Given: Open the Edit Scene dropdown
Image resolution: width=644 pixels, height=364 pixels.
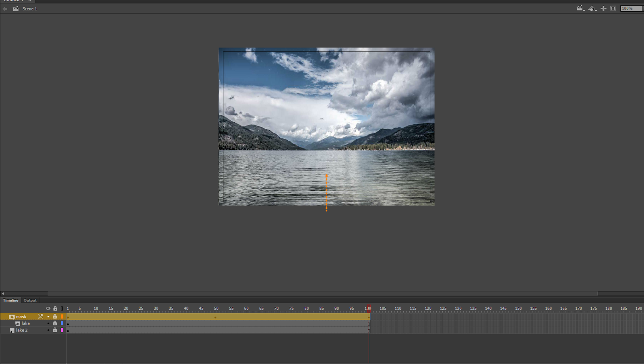Looking at the screenshot, I should [580, 8].
